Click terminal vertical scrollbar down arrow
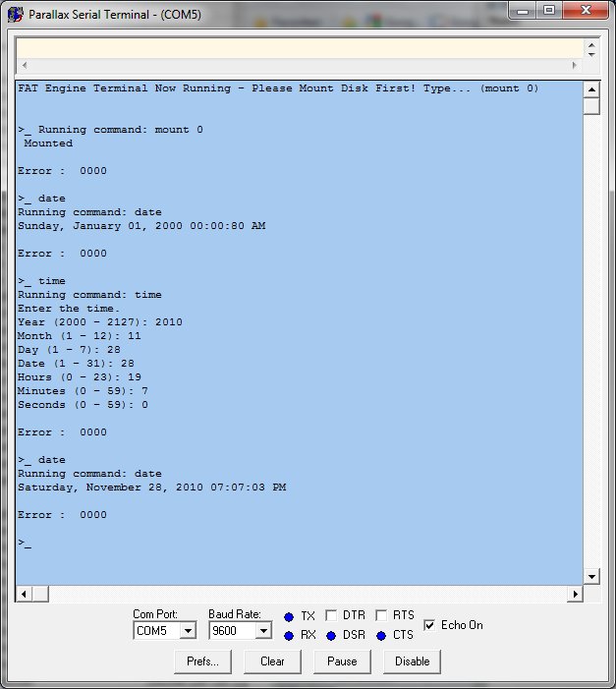Screen dimensions: 616x689 pyautogui.click(x=591, y=576)
